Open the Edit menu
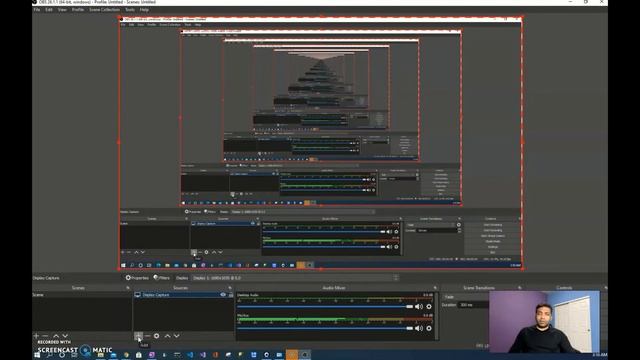Viewport: 640px width, 360px height. 49,9
